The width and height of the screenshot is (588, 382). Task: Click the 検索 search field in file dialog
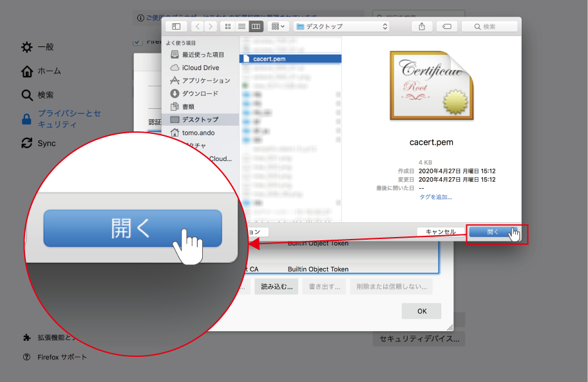point(489,26)
